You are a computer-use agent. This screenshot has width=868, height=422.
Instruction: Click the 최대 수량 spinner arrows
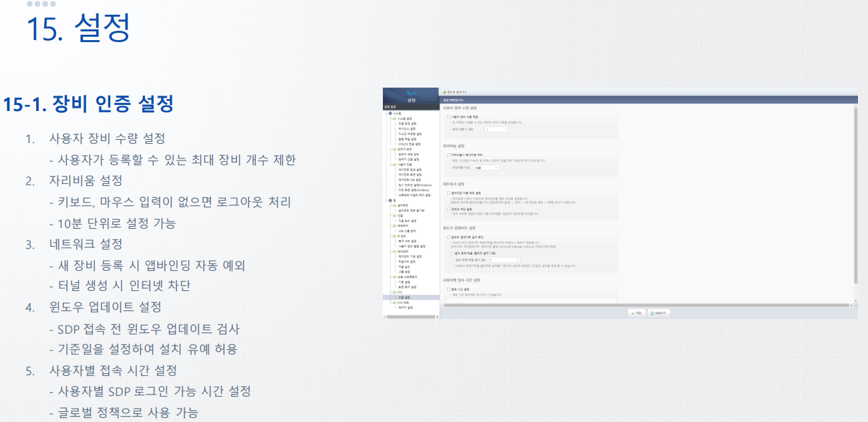coord(508,129)
